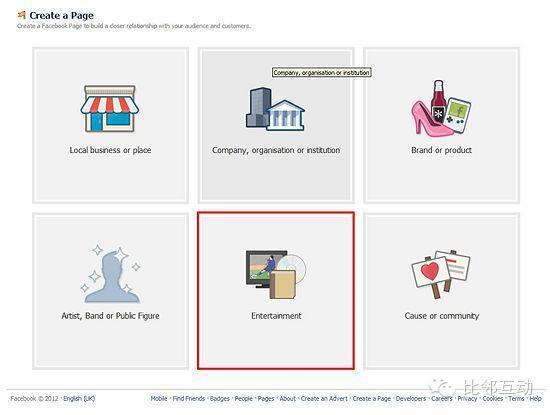
Task: Choose the shoe and bottle Brand icon
Action: (x=441, y=108)
